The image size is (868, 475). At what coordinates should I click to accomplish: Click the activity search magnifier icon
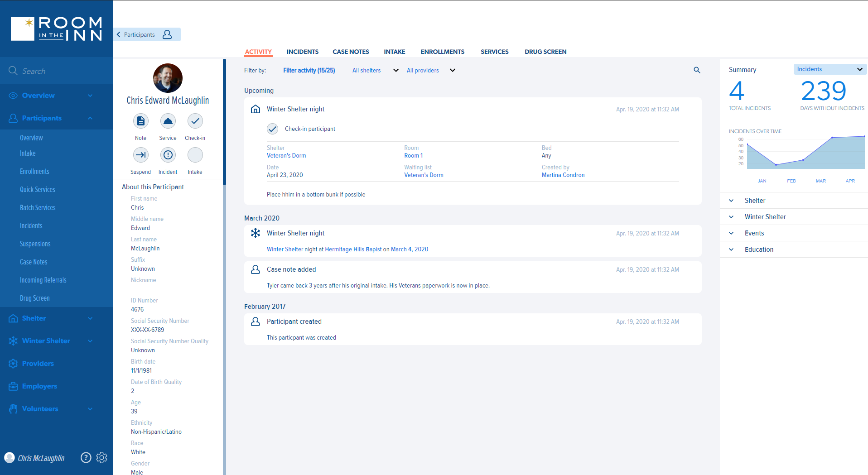697,70
